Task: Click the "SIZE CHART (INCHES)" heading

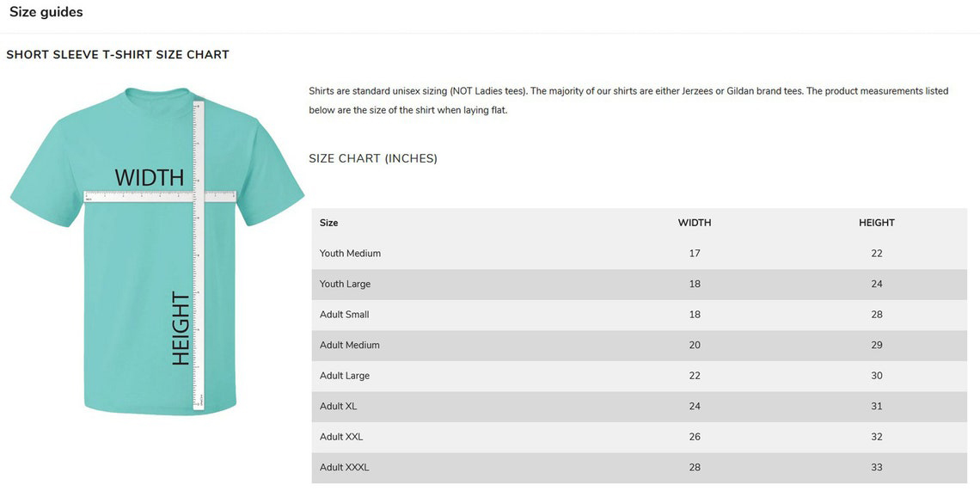Action: 373,158
